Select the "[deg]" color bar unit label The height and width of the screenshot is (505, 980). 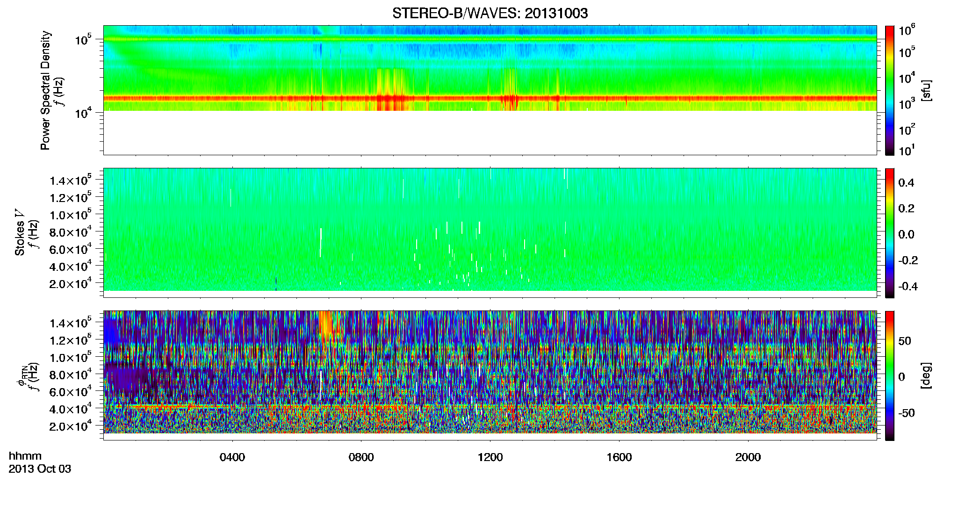[926, 375]
